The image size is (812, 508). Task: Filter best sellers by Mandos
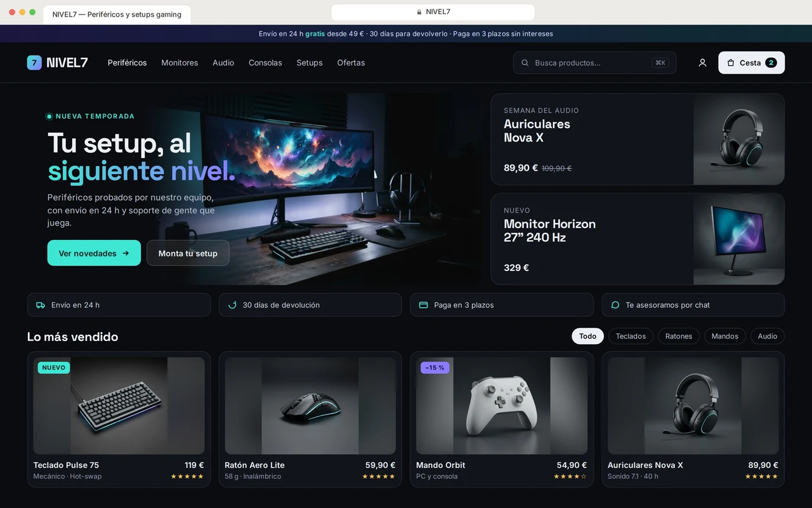[x=725, y=336]
